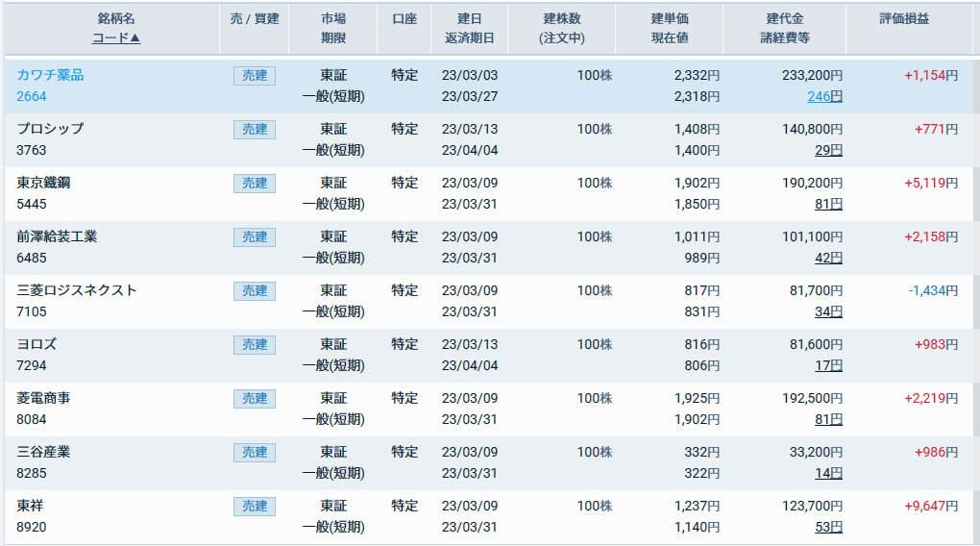Click the 売建 badge for 東京鐵鋼
Image resolution: width=980 pixels, height=546 pixels.
click(255, 184)
